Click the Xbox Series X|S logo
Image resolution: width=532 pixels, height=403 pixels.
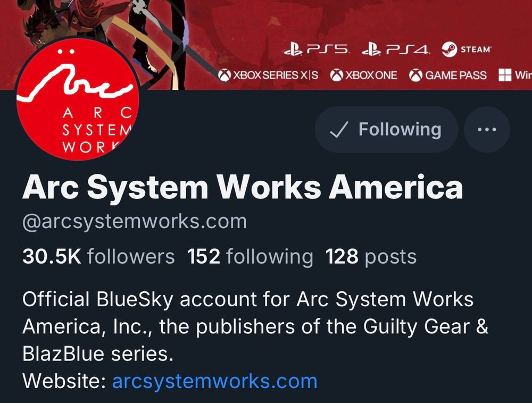[x=268, y=75]
